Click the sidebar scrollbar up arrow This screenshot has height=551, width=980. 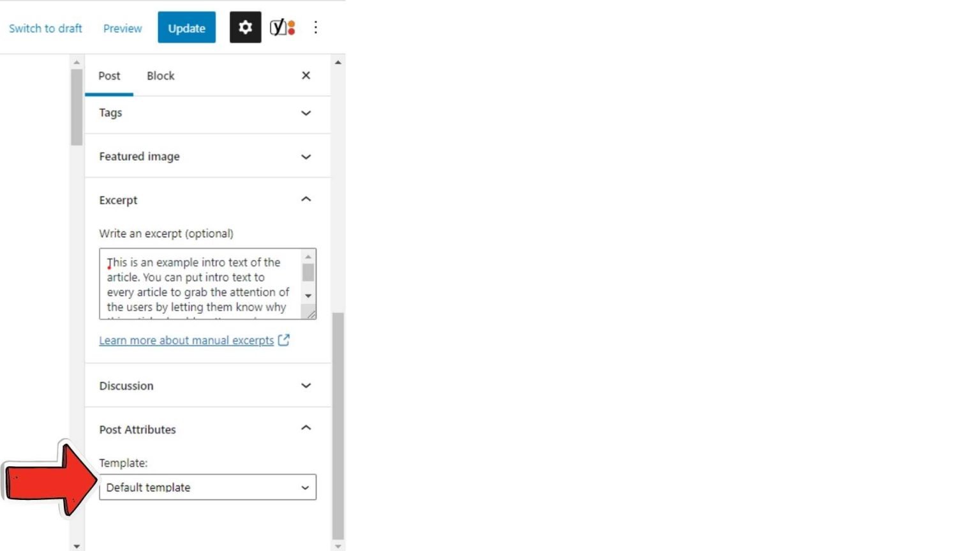pos(338,62)
